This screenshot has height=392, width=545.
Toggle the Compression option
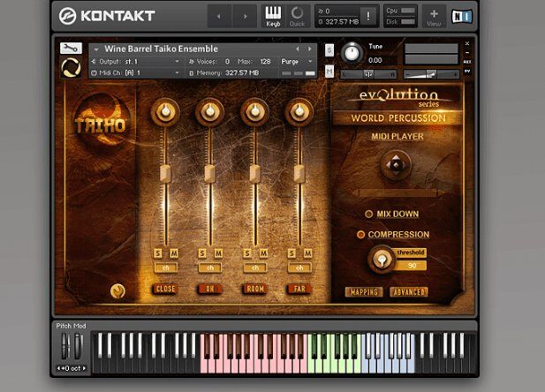(360, 235)
